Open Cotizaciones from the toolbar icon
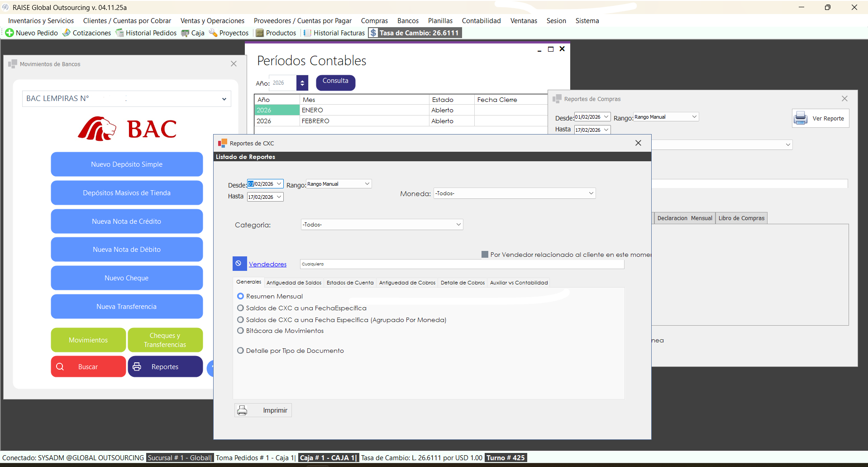This screenshot has height=467, width=868. point(67,33)
